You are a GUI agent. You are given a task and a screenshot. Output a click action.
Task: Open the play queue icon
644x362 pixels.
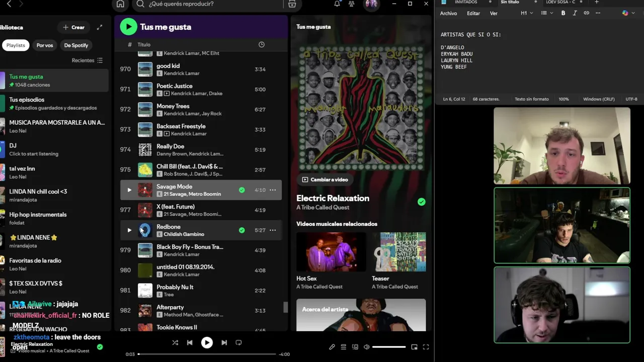tap(344, 347)
